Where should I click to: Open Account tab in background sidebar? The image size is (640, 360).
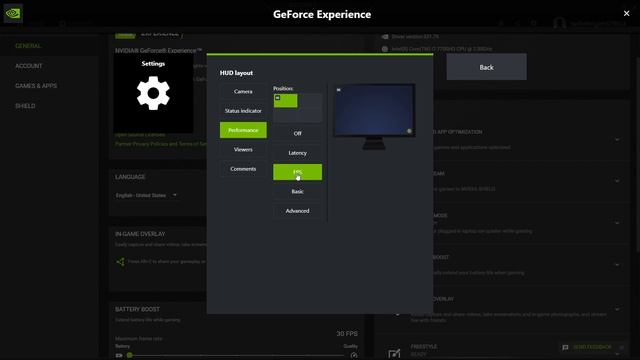tap(29, 66)
